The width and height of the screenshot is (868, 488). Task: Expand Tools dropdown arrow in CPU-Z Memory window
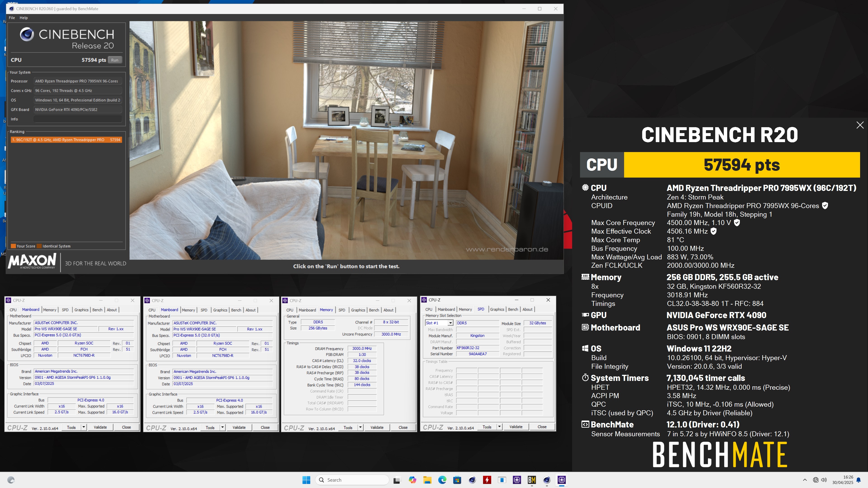361,427
